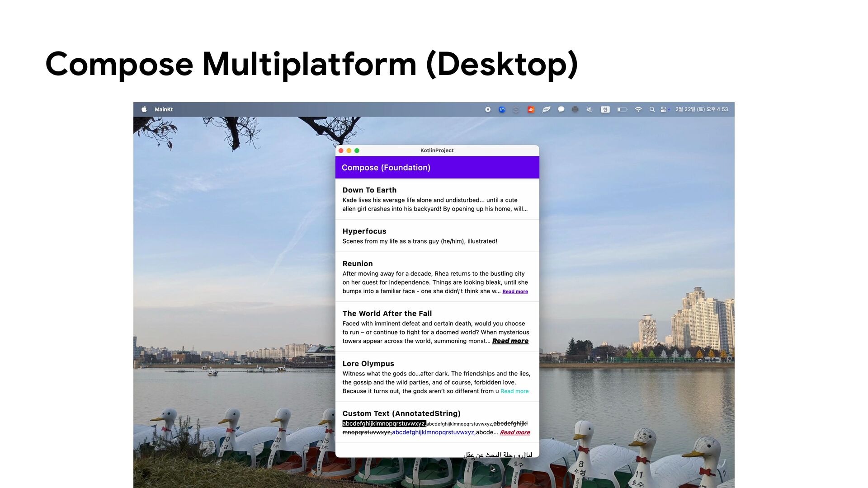Open the KakaoTalk speech bubble icon
Image resolution: width=868 pixels, height=488 pixels.
pyautogui.click(x=561, y=109)
